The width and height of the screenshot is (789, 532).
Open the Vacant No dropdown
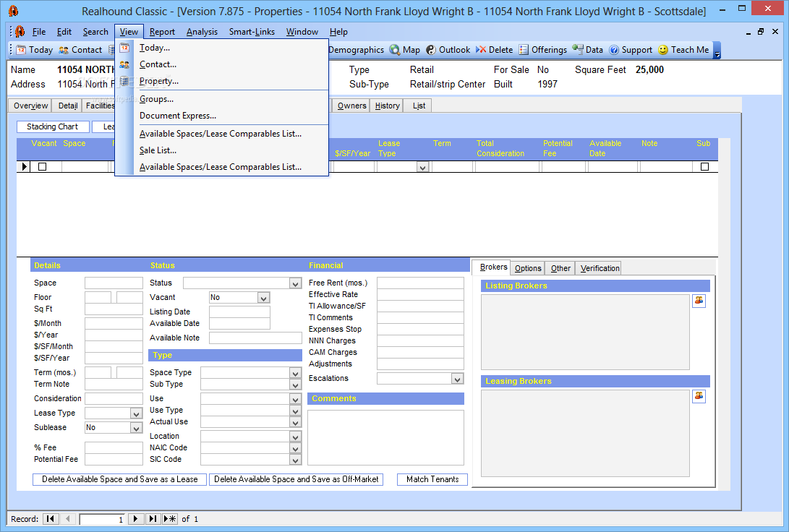tap(264, 299)
